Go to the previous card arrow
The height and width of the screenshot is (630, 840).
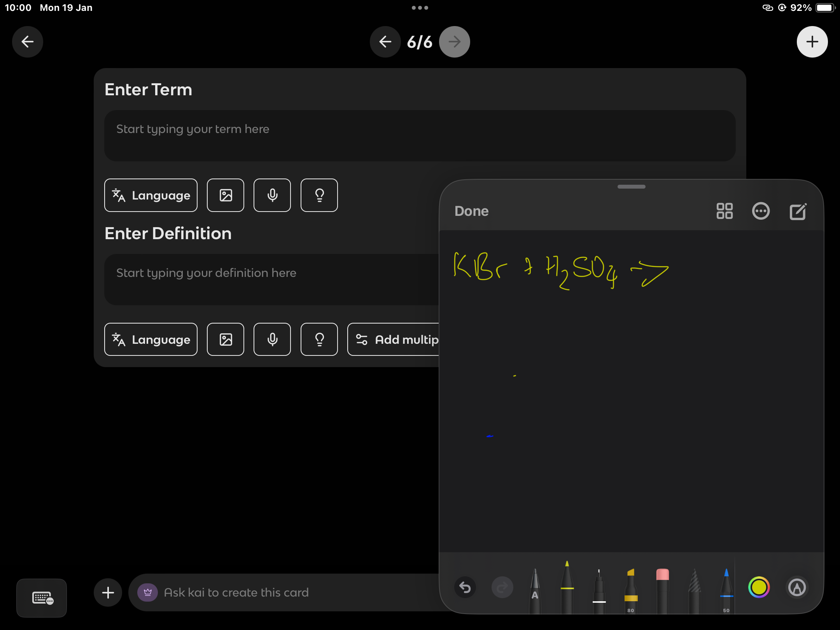[x=385, y=42]
